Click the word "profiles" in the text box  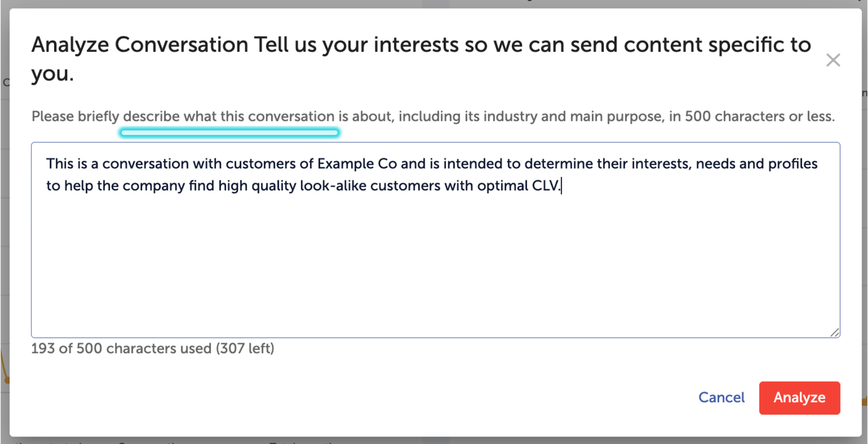pos(793,164)
